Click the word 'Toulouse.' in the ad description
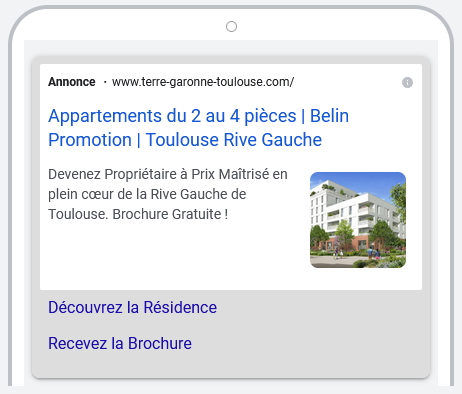Image resolution: width=462 pixels, height=394 pixels. click(78, 214)
